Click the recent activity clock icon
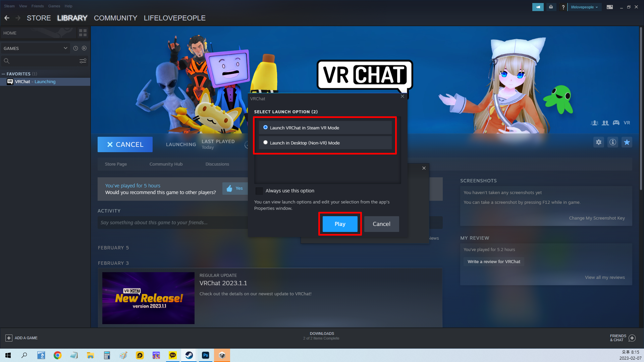Screen dimensions: 644x362 75,48
